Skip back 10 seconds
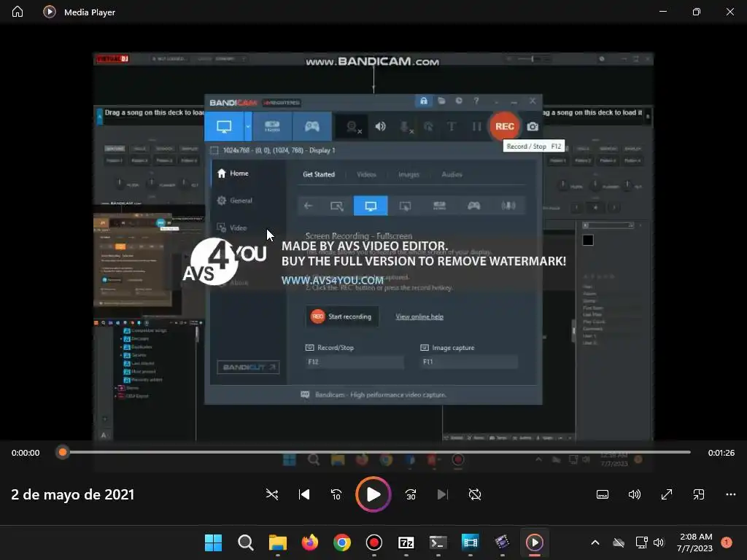Screen dimensions: 747x560 pyautogui.click(x=336, y=494)
